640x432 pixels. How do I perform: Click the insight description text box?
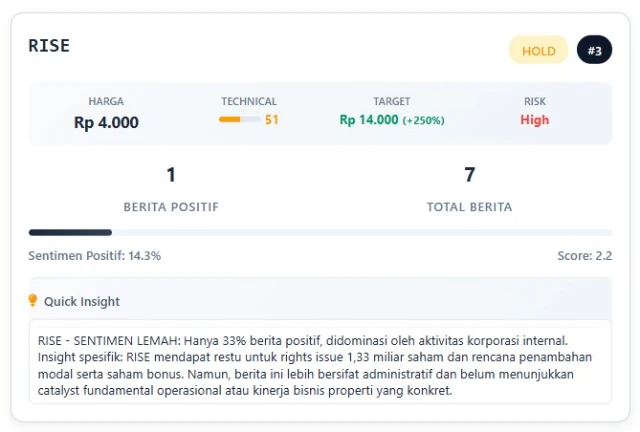(x=320, y=361)
